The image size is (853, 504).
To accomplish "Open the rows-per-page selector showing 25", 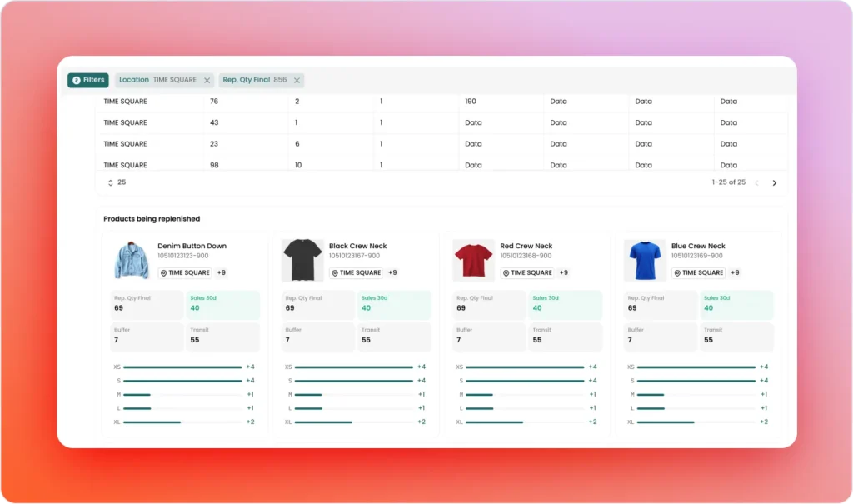I will click(116, 182).
